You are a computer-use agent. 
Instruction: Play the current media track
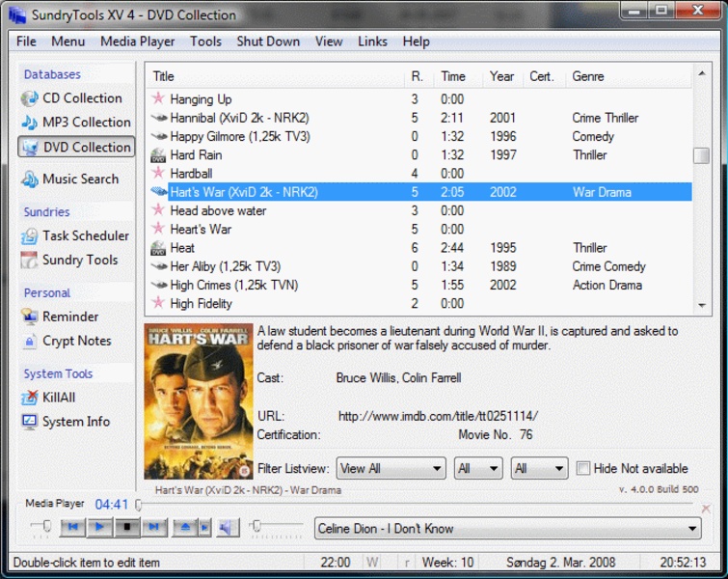(x=99, y=527)
